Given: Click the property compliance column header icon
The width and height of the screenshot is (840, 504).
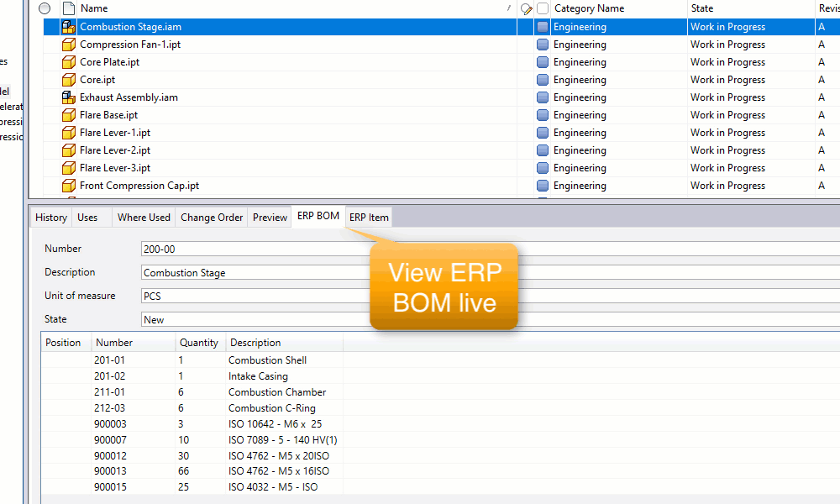Looking at the screenshot, I should click(x=527, y=8).
